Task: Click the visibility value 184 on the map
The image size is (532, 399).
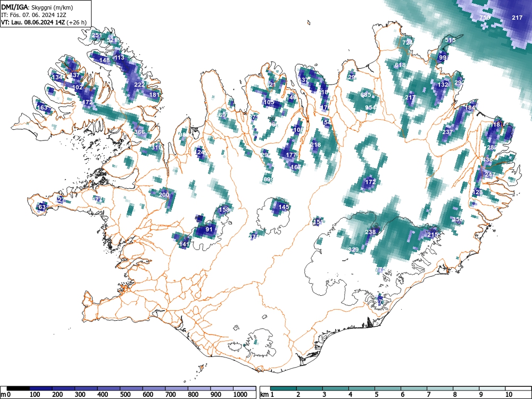Action: (x=470, y=107)
